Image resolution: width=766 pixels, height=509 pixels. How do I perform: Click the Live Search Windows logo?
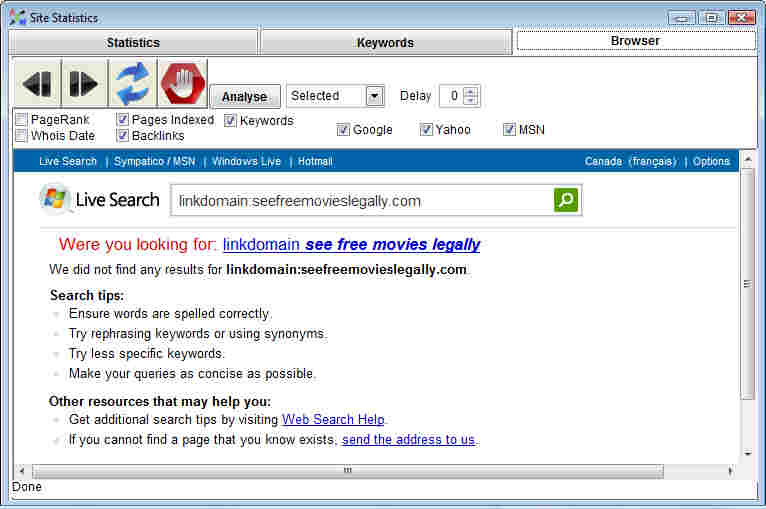[x=55, y=199]
